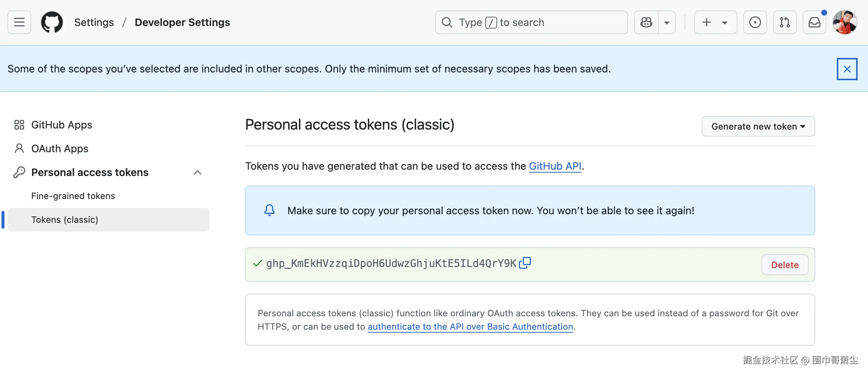Focus the Type to search field
The width and height of the screenshot is (868, 375).
pyautogui.click(x=531, y=22)
